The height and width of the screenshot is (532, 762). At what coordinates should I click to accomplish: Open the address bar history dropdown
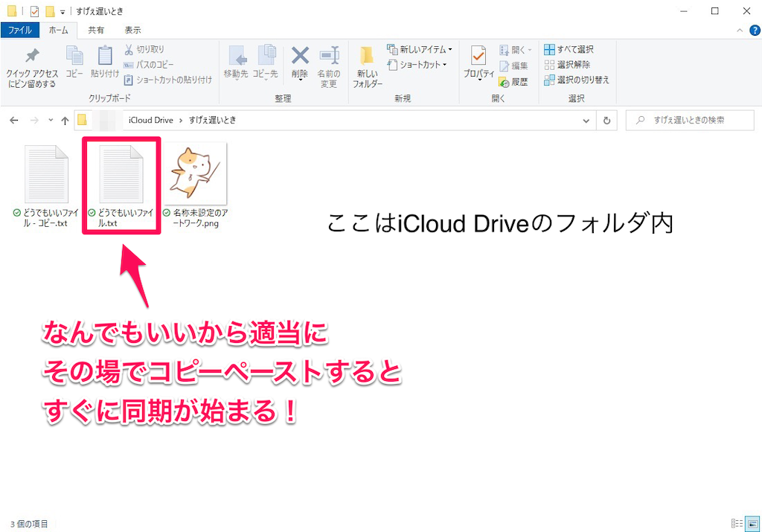586,120
